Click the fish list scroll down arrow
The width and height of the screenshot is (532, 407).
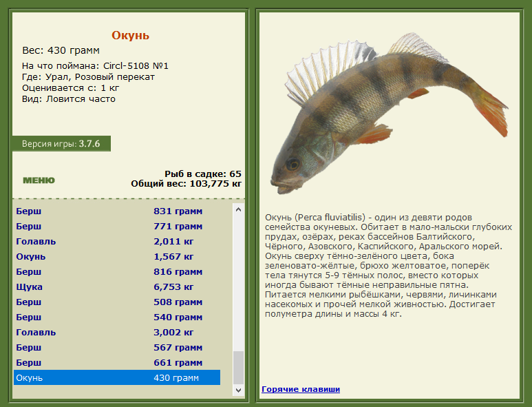pyautogui.click(x=239, y=390)
